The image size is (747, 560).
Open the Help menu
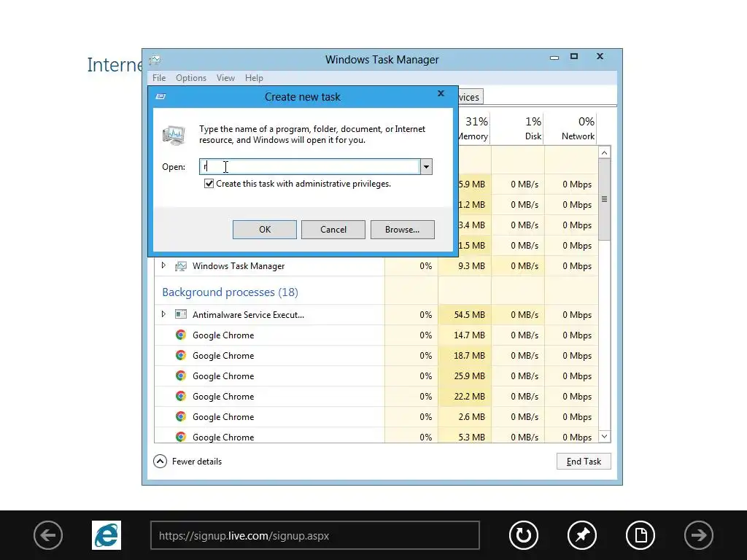254,77
